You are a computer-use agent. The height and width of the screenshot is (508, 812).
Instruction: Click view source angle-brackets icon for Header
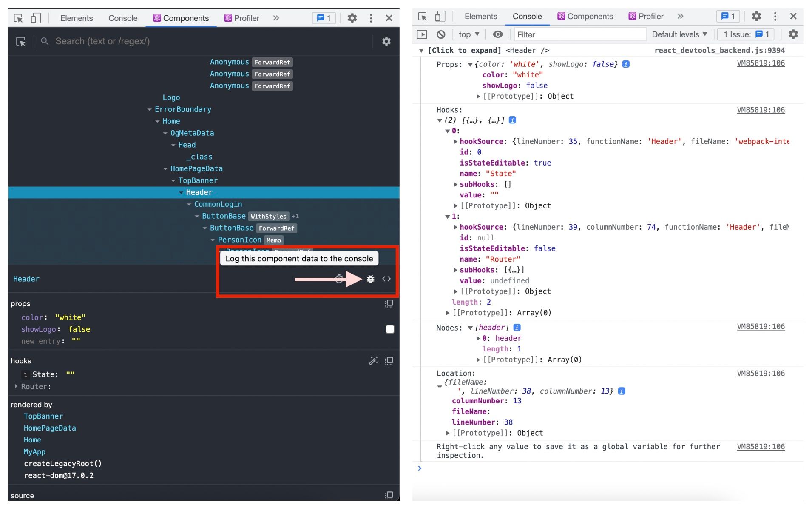pos(386,279)
